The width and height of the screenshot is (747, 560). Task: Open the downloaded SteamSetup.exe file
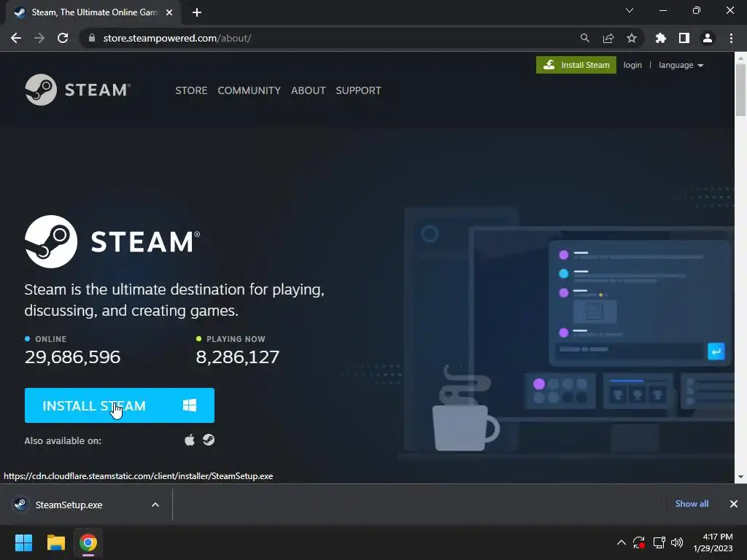(69, 505)
